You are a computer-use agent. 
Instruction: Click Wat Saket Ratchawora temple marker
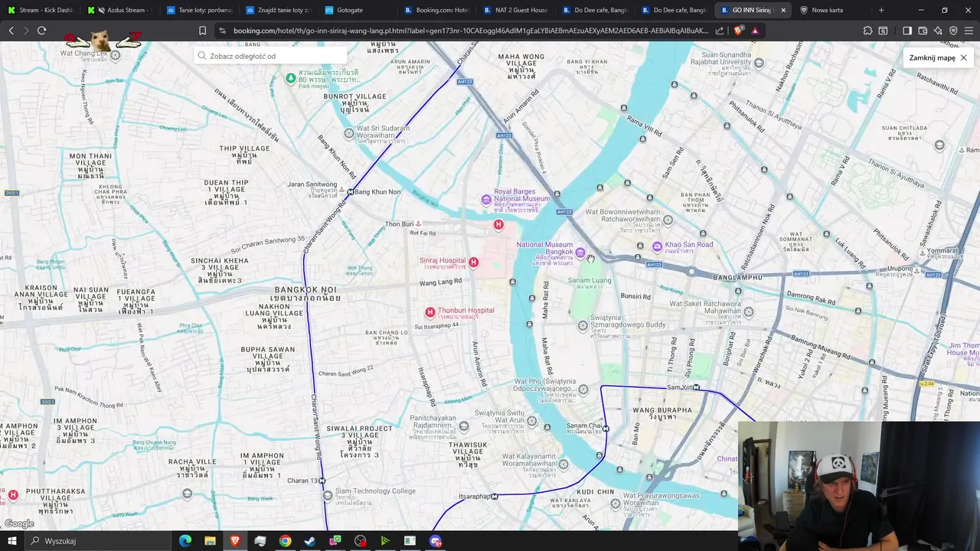pos(749,311)
